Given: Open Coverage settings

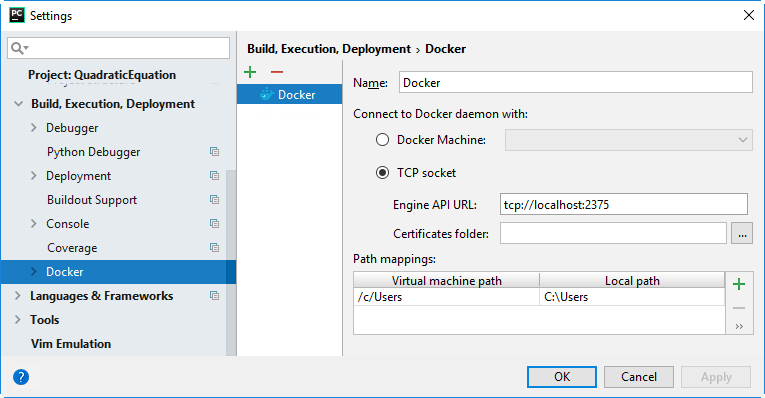Looking at the screenshot, I should tap(72, 248).
